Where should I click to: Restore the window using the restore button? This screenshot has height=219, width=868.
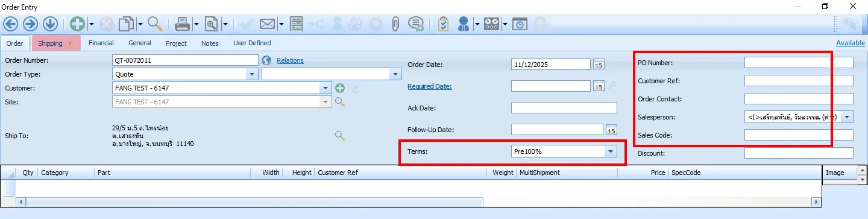click(x=825, y=6)
